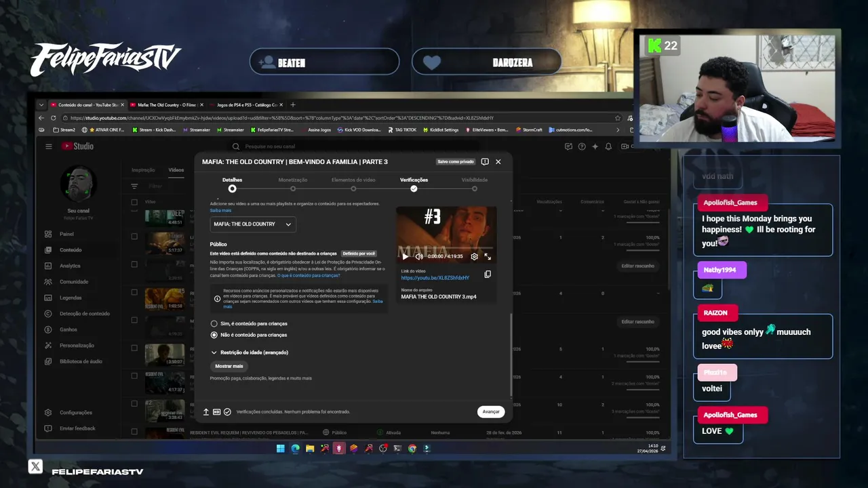Click the Avançar button

click(491, 411)
